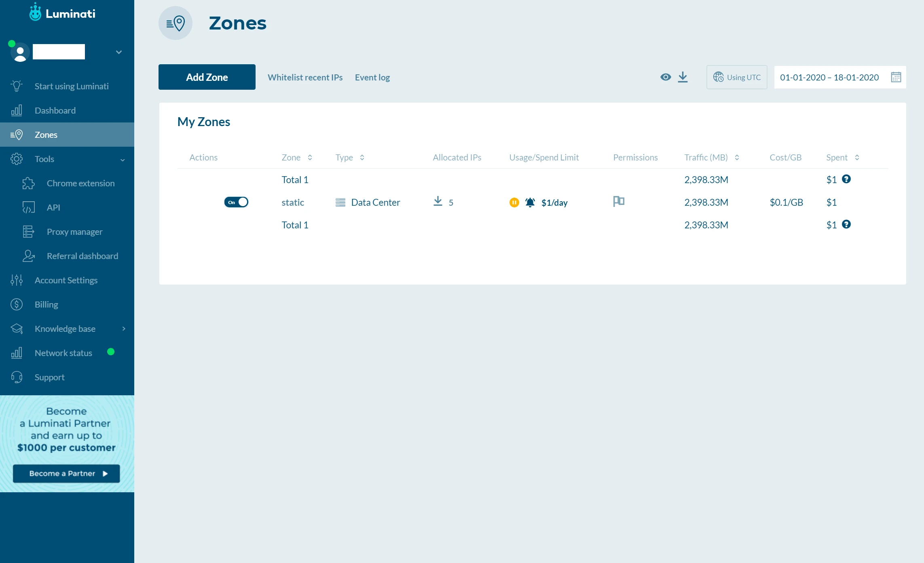924x563 pixels.
Task: Click the orange pause icon in Usage/Spend Limit
Action: [514, 202]
